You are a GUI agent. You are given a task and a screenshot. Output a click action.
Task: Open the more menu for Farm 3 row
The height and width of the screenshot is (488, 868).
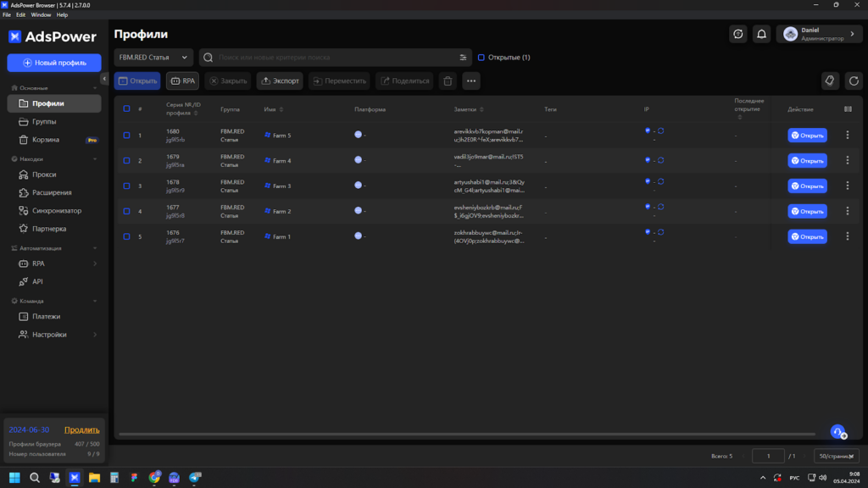coord(848,186)
